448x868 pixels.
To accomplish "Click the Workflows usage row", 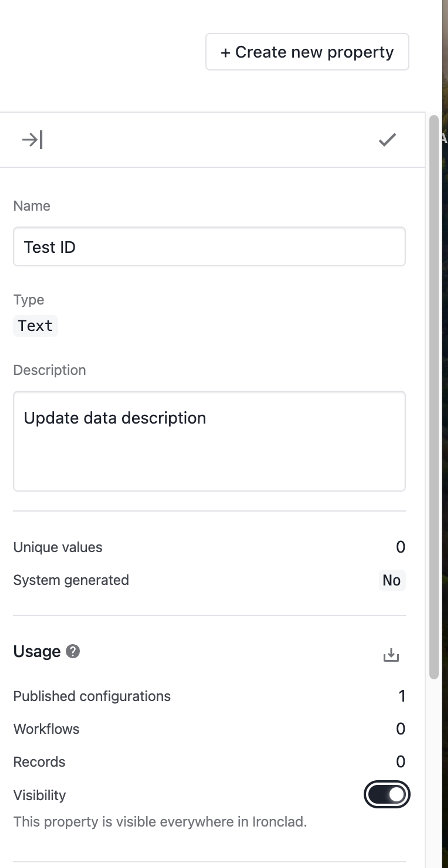I will coord(209,729).
